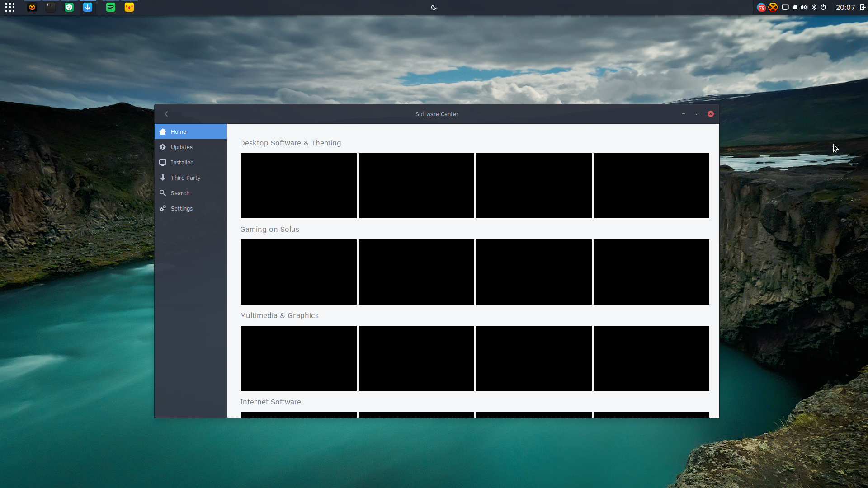Click the Software Center window title
The width and height of the screenshot is (868, 488).
(437, 114)
